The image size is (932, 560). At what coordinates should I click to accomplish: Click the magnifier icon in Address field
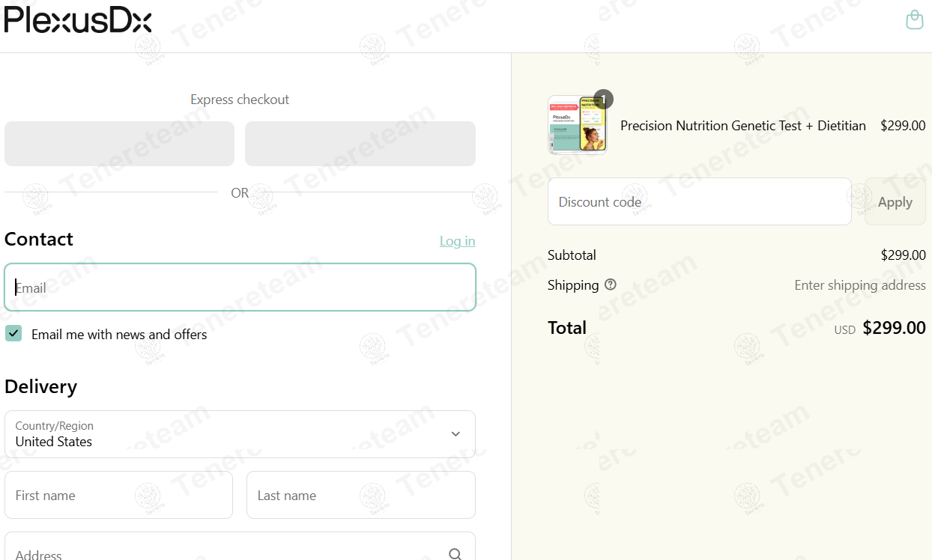456,554
